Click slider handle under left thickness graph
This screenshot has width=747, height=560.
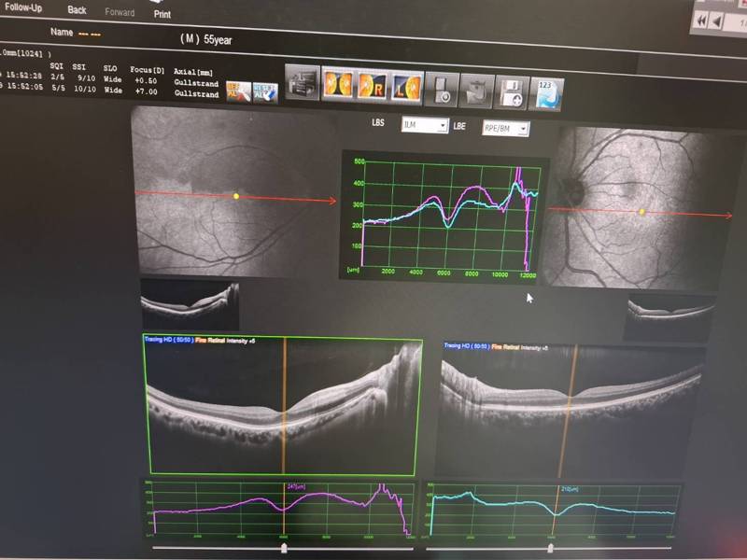(x=284, y=548)
